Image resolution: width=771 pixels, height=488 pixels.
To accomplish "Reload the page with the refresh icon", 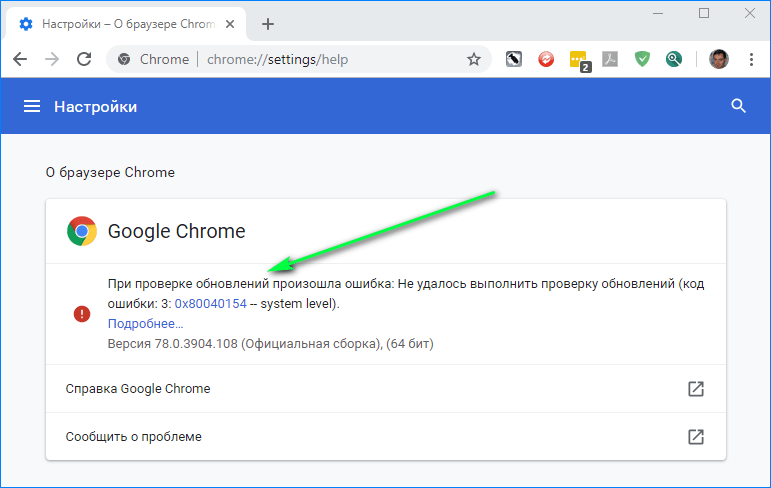I will (x=84, y=59).
